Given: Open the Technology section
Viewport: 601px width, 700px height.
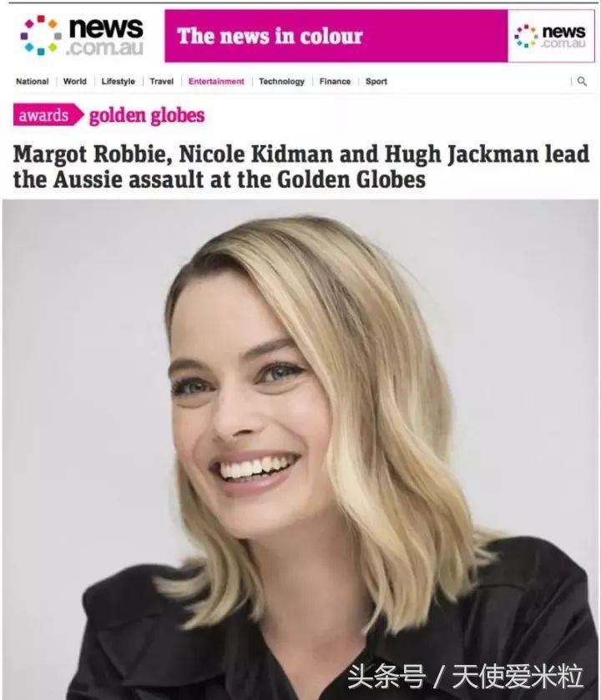Looking at the screenshot, I should 282,81.
